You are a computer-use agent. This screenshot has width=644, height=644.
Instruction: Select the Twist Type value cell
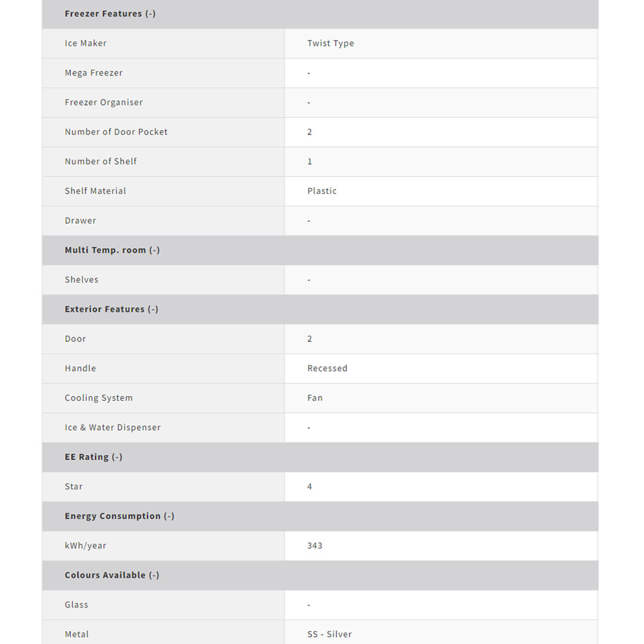[x=330, y=44]
